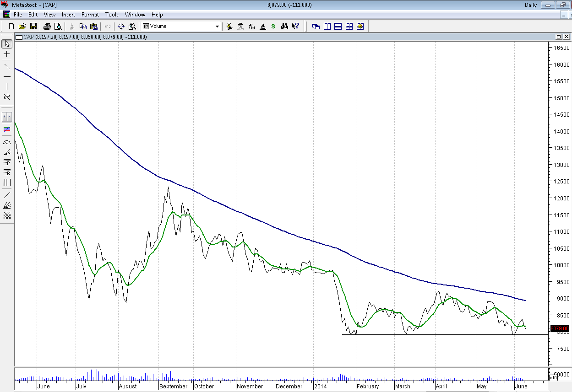Select the P lines drawing tool
This screenshot has width=572, height=392.
7,162
